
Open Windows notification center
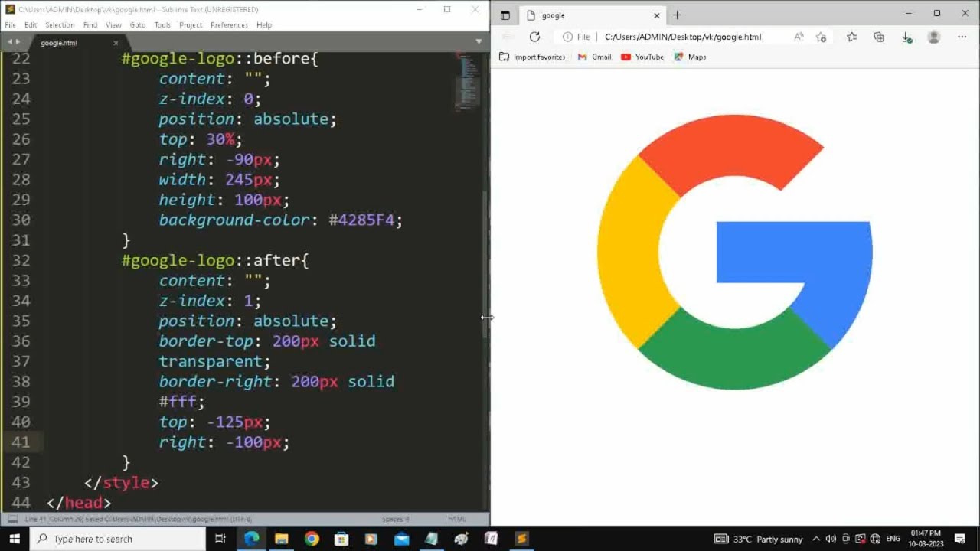(960, 539)
